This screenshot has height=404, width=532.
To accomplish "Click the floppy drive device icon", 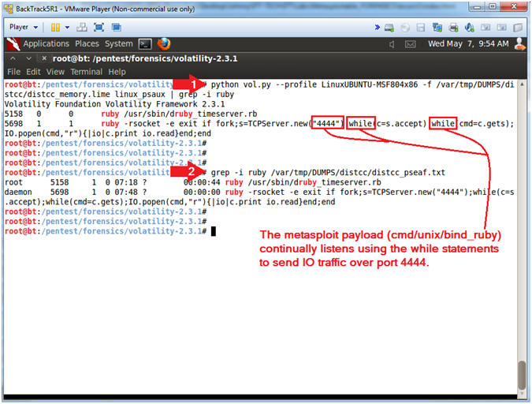I will pos(421,28).
